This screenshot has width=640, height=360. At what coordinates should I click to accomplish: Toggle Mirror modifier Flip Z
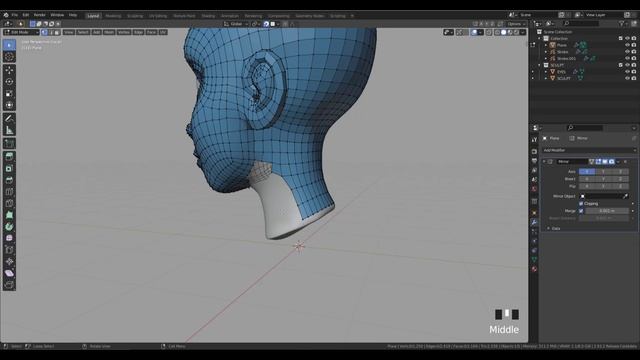tap(620, 187)
